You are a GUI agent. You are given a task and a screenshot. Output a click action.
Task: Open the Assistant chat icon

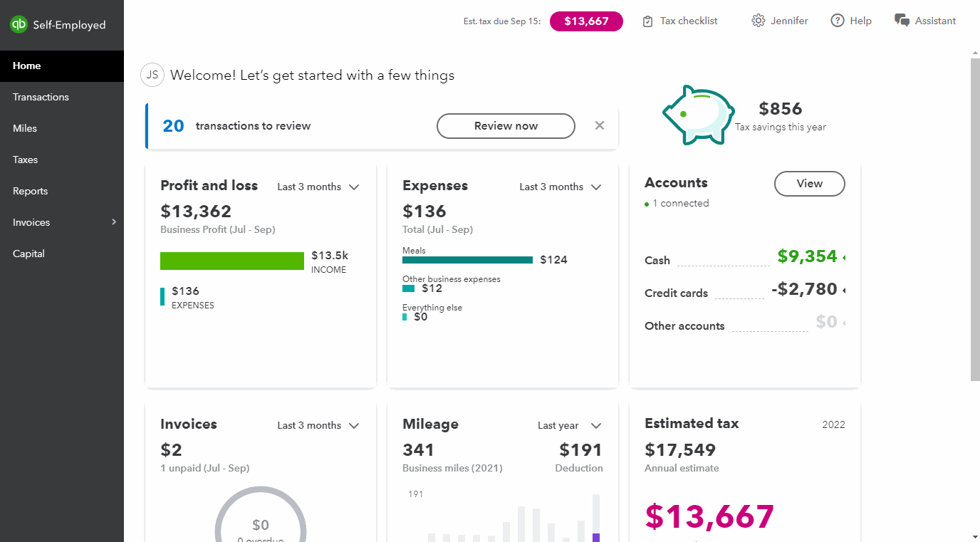coord(902,21)
